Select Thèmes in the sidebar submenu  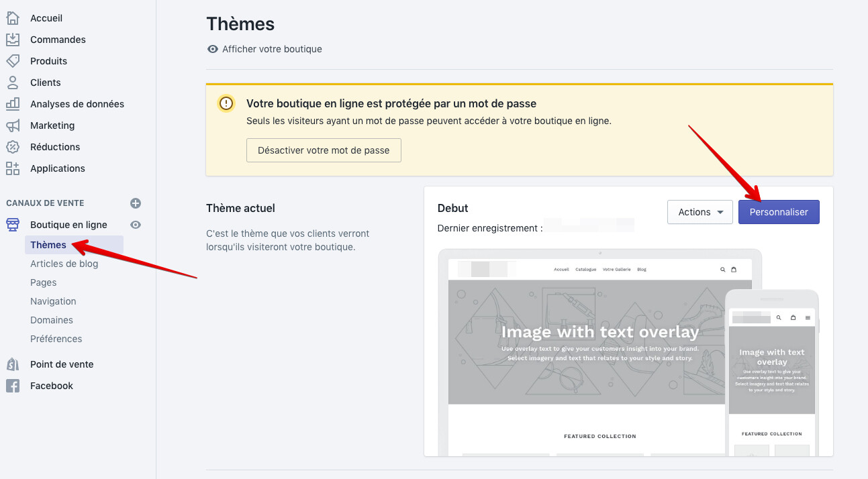pyautogui.click(x=48, y=245)
